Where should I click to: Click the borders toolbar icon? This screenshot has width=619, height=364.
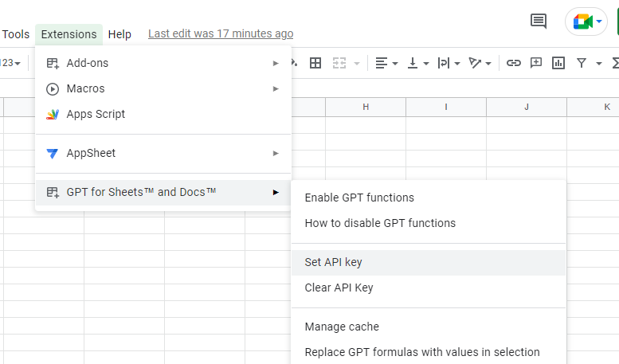(x=315, y=63)
